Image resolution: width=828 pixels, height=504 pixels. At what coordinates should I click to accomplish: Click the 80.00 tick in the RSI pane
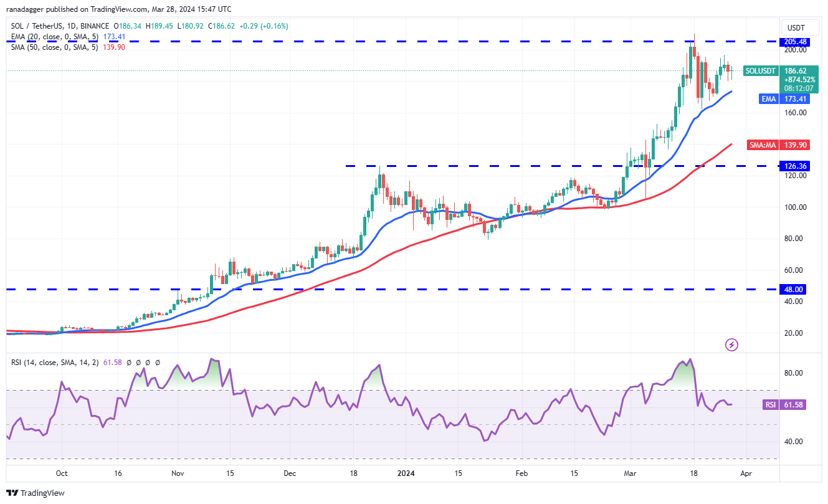(x=794, y=373)
